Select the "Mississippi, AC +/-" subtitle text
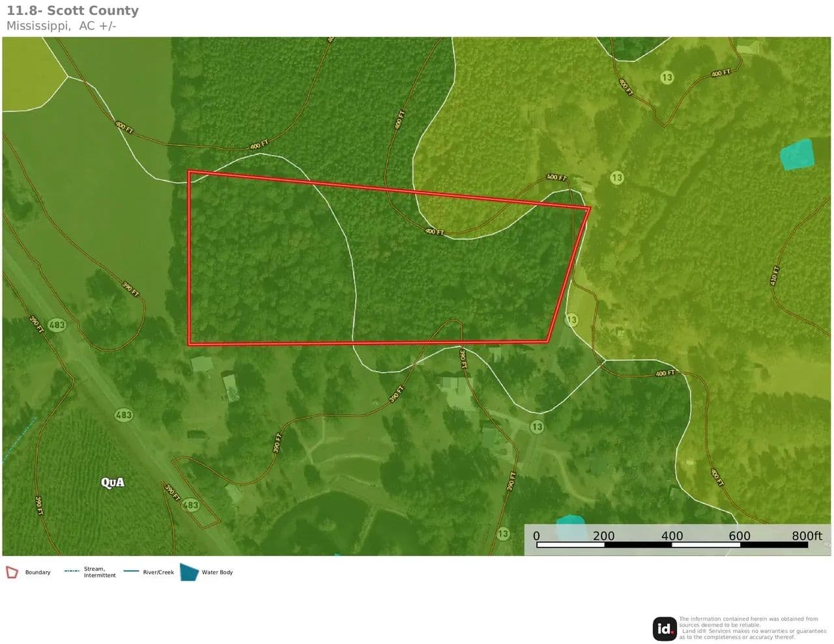The height and width of the screenshot is (644, 834). pos(61,26)
